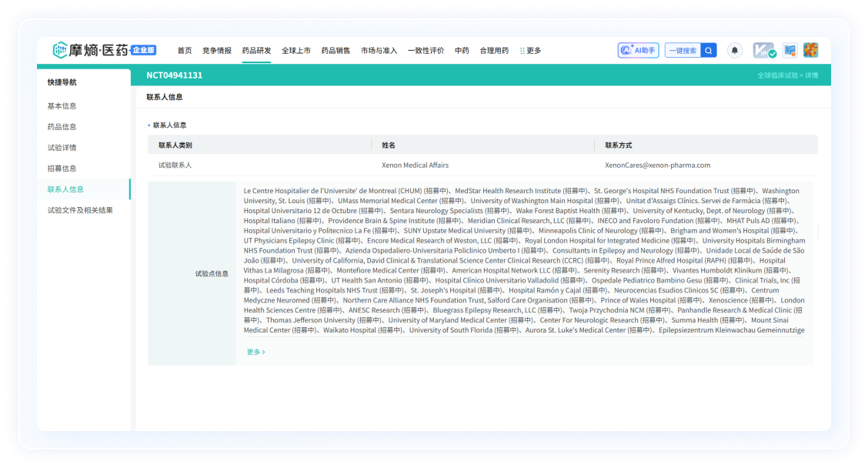This screenshot has width=868, height=468.
Task: Open the 竞争情报 menu
Action: [217, 50]
